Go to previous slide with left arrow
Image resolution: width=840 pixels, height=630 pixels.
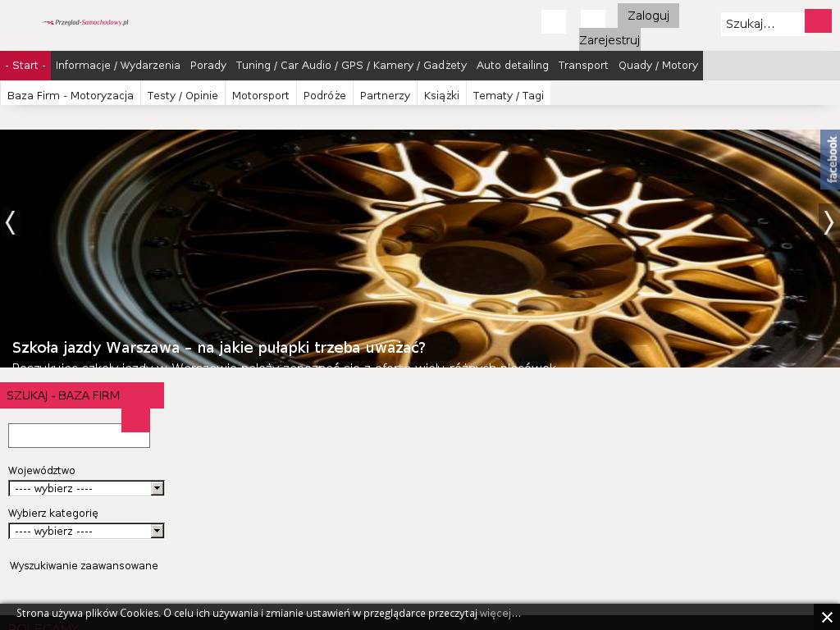[11, 222]
